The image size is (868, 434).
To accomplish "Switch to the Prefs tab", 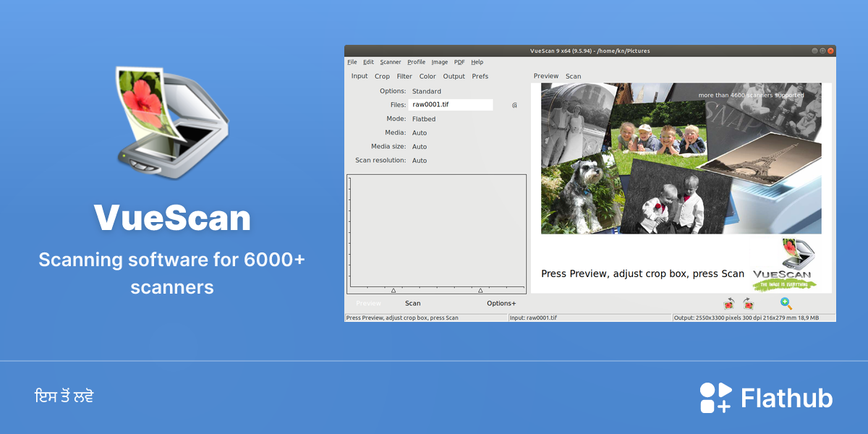I will 480,76.
